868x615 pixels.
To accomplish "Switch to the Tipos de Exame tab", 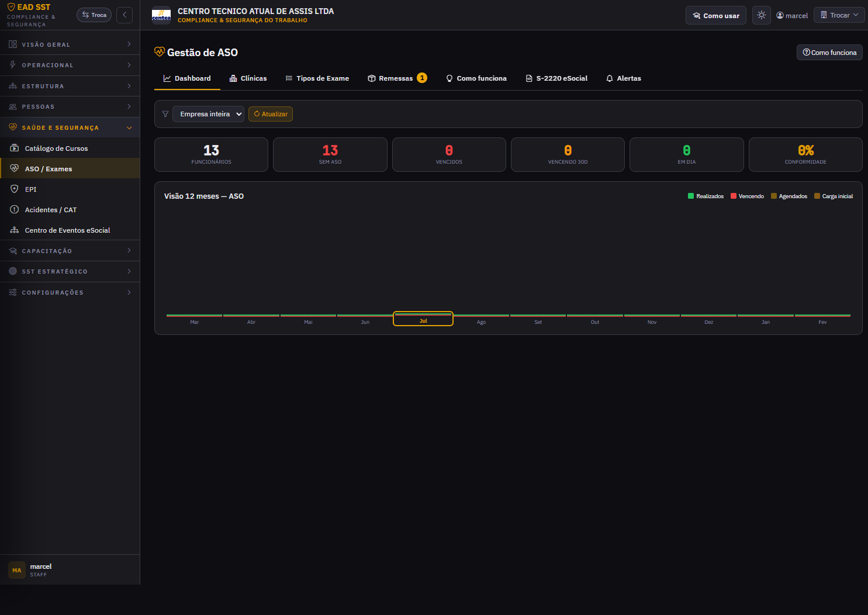I will click(317, 78).
